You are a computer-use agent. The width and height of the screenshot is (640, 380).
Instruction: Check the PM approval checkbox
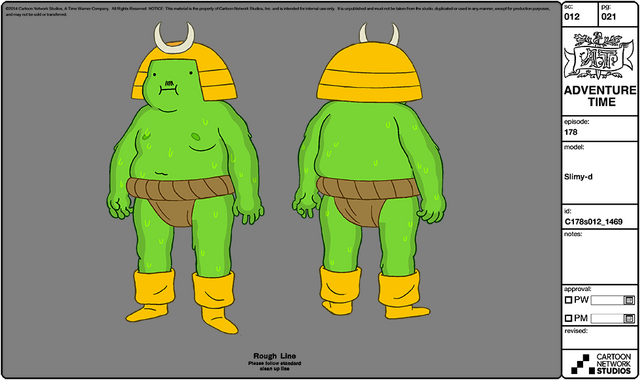[568, 318]
